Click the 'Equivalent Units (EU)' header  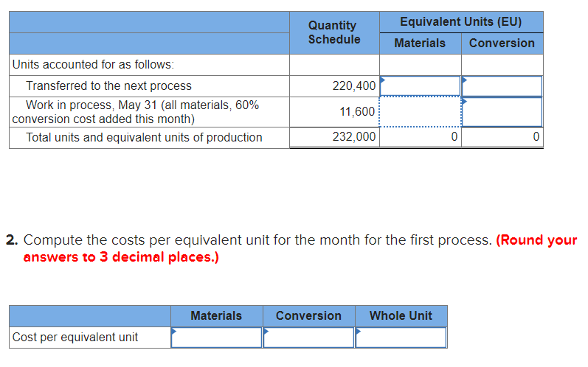pyautogui.click(x=461, y=21)
